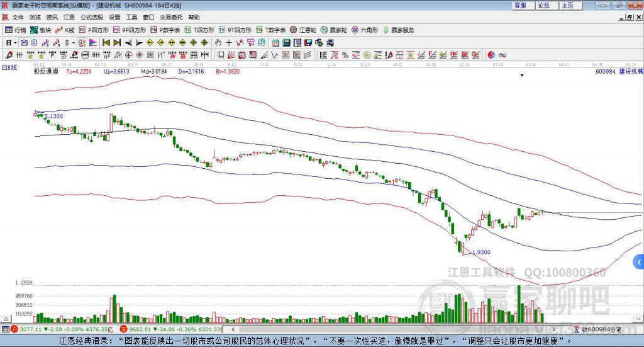Open the P四方形 tool
The width and height of the screenshot is (644, 347).
tap(94, 30)
